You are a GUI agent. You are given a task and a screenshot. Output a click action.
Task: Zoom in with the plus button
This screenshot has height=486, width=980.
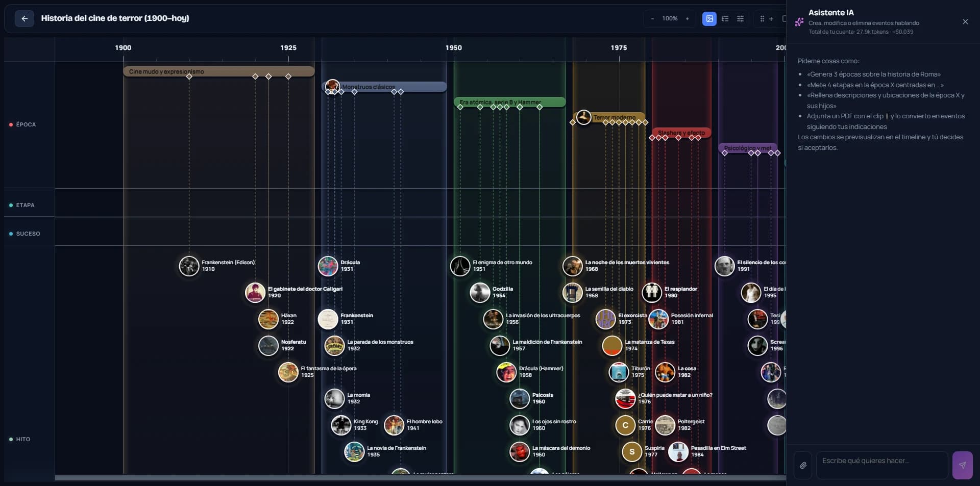[687, 19]
